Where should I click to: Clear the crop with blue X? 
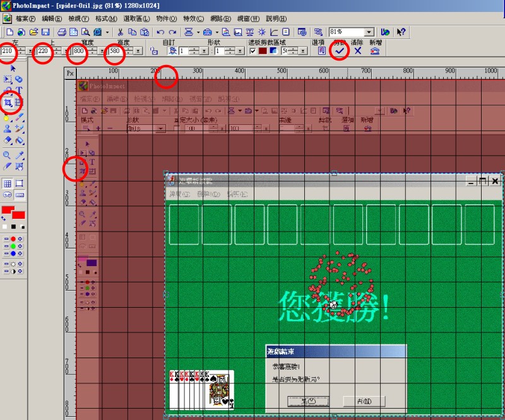coord(357,50)
